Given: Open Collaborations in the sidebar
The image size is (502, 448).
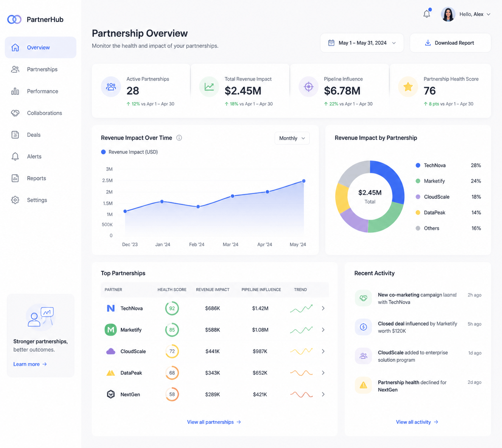Looking at the screenshot, I should [40, 113].
